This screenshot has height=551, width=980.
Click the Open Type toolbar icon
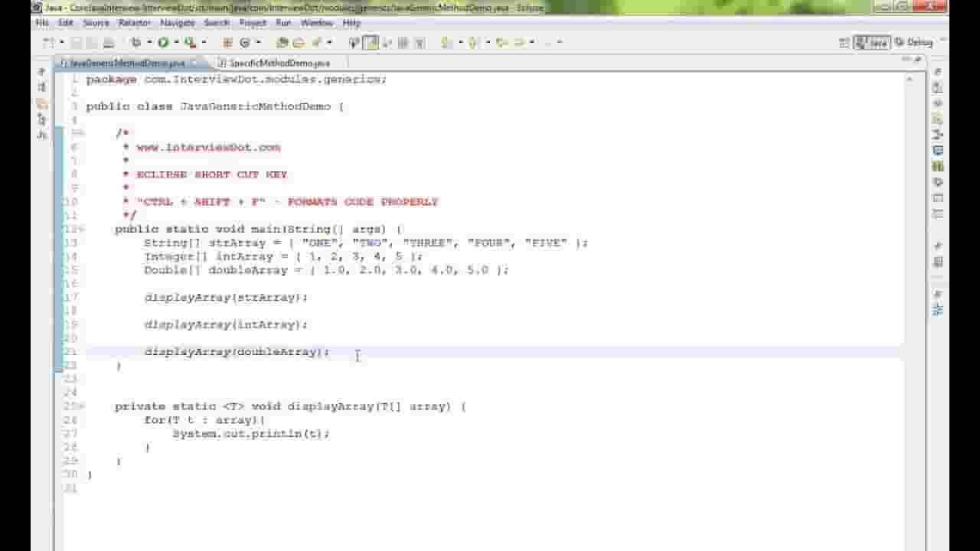pyautogui.click(x=282, y=43)
